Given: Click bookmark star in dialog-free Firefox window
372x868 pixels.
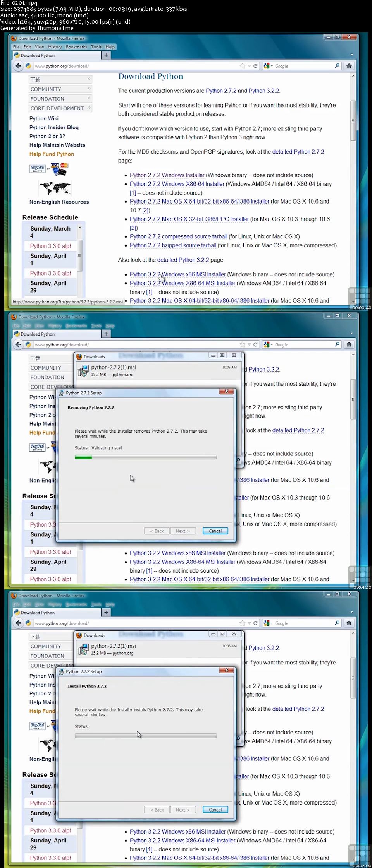Looking at the screenshot, I should tap(243, 66).
